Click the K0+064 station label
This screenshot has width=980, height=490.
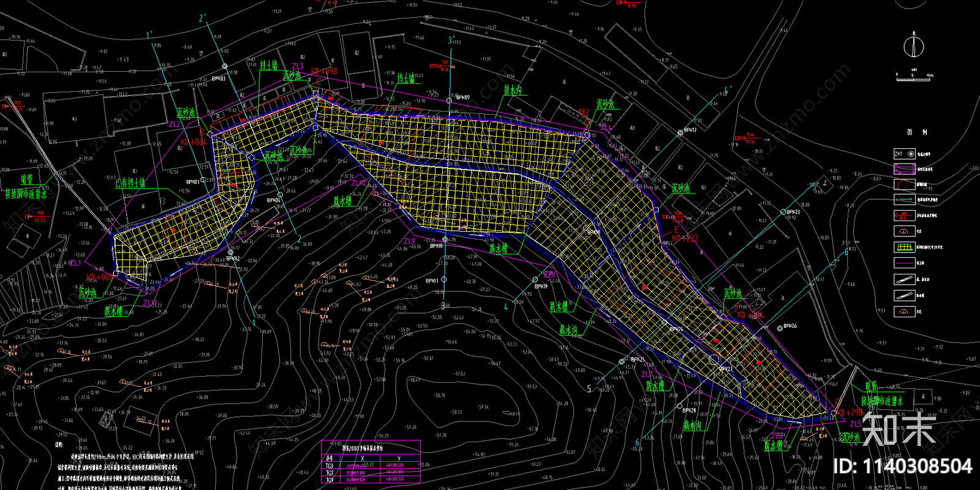[194, 141]
